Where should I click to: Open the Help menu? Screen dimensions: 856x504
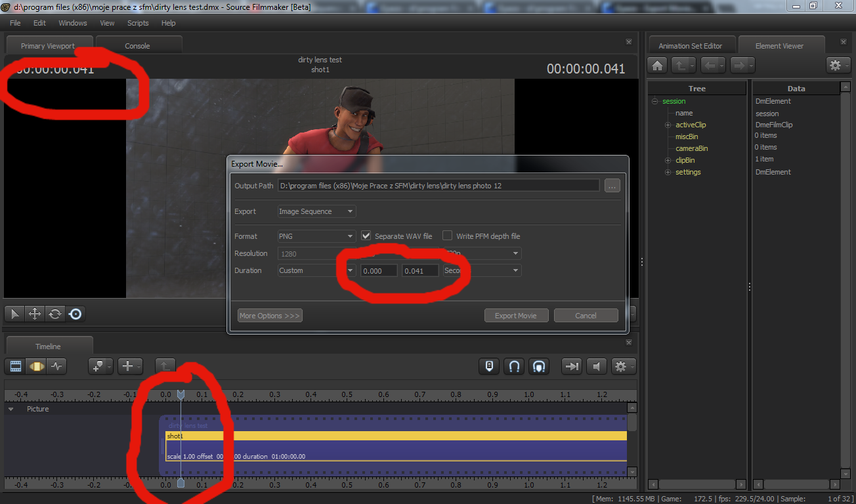(169, 23)
